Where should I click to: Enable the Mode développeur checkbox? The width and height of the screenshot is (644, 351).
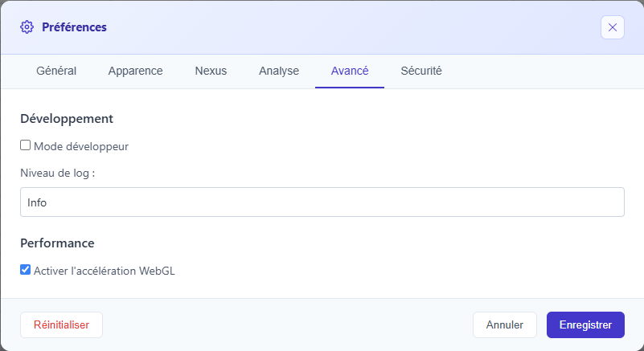click(x=26, y=146)
